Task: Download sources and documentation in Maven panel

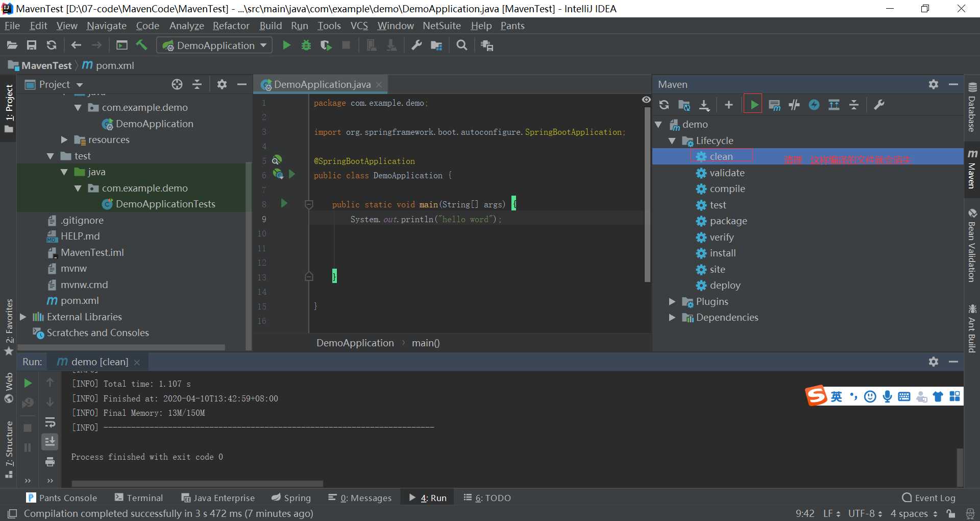Action: [704, 105]
